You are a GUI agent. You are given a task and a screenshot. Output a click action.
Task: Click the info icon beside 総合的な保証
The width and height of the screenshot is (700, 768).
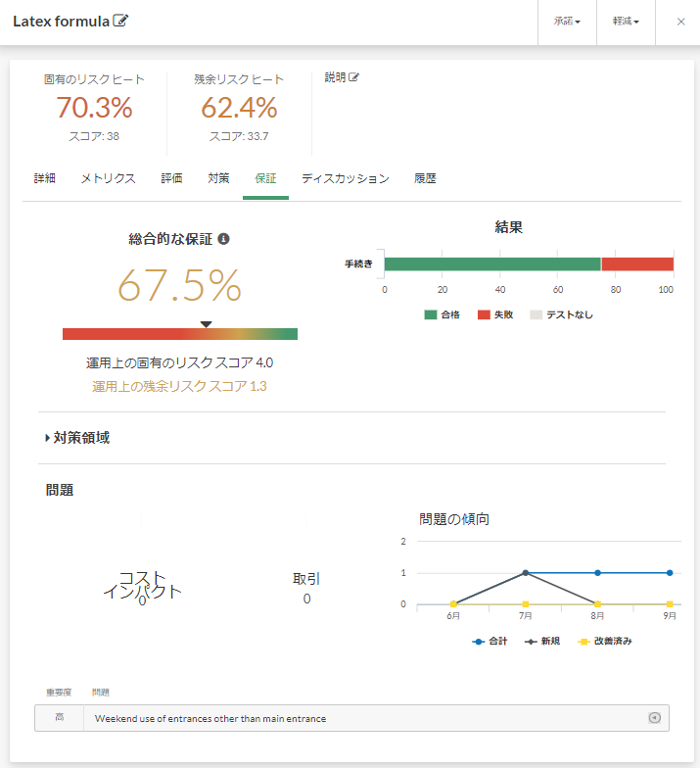point(223,239)
